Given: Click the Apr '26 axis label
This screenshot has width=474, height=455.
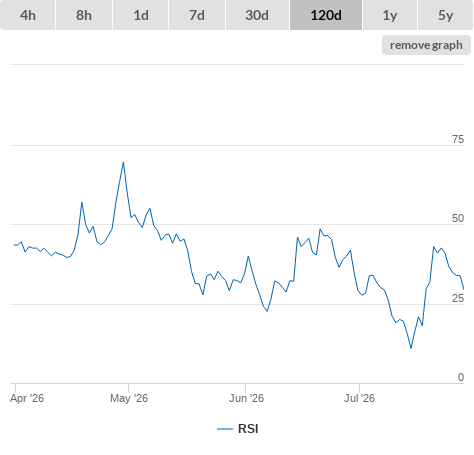Looking at the screenshot, I should (x=27, y=398).
